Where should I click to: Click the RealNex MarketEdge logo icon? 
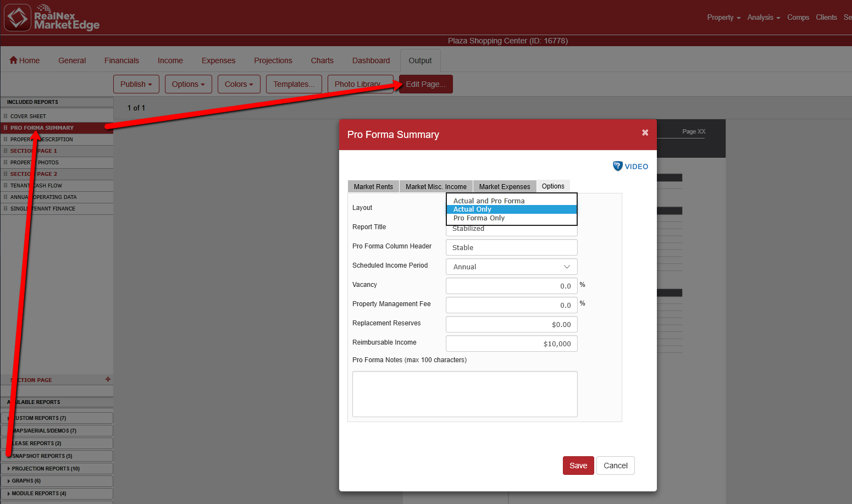click(18, 18)
